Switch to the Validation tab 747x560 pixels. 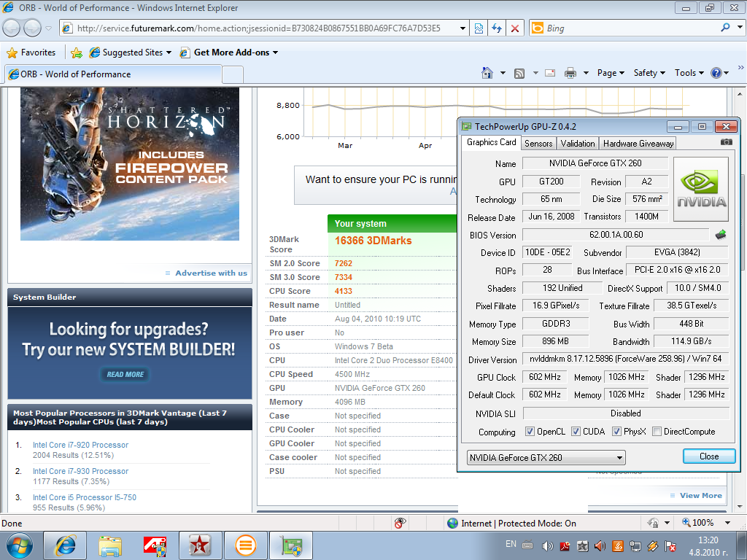578,144
